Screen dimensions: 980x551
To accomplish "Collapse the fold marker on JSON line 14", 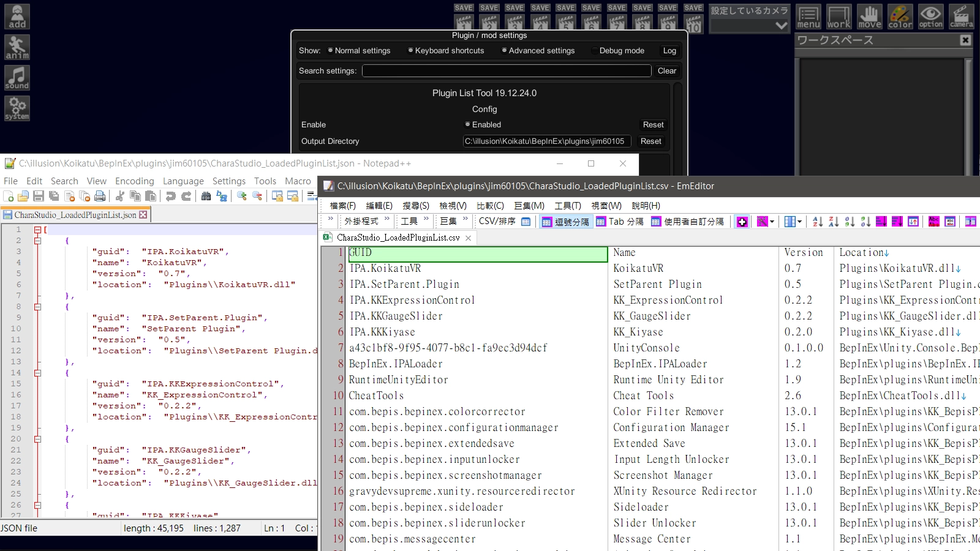I will 37,373.
